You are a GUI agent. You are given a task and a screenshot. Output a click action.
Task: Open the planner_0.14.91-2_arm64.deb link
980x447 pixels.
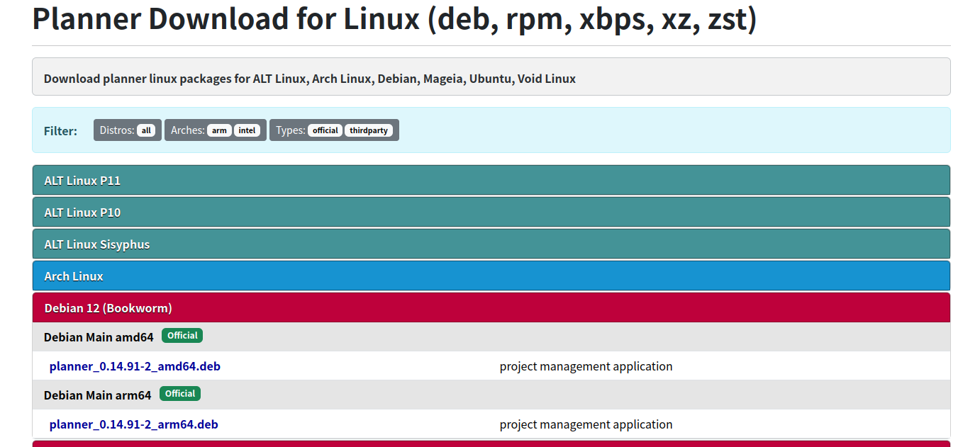click(134, 424)
